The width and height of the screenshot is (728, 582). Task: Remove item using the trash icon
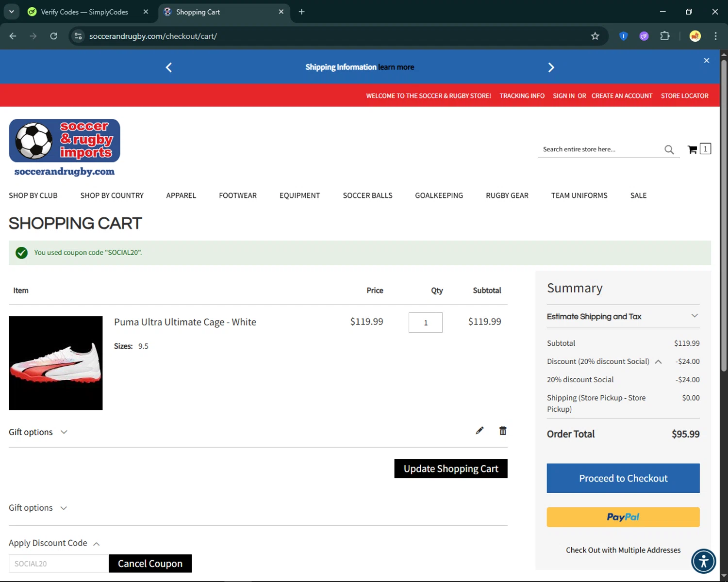click(503, 431)
